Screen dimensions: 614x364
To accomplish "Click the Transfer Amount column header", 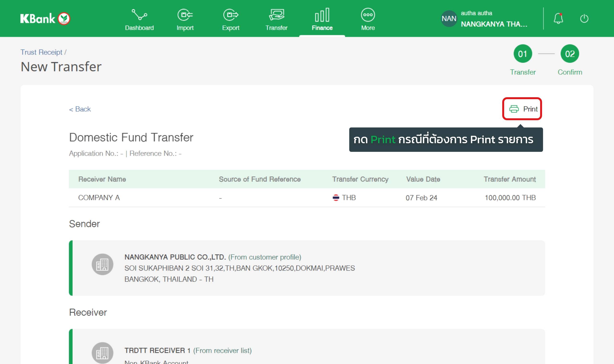I will click(x=509, y=179).
